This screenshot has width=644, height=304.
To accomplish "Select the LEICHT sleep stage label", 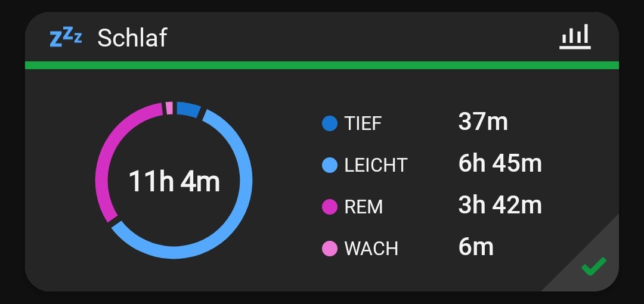I will (x=376, y=165).
